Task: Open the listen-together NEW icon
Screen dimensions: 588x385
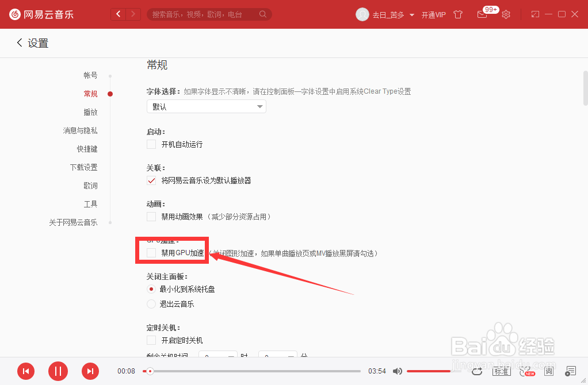Action: point(526,371)
